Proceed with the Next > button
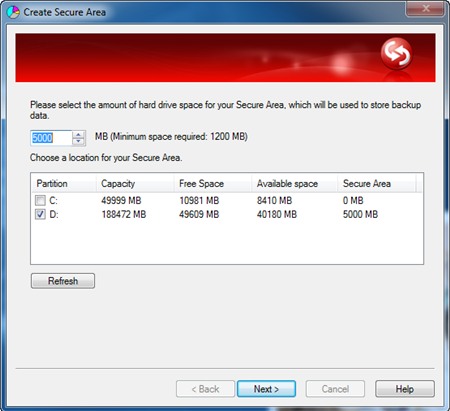 (x=266, y=389)
